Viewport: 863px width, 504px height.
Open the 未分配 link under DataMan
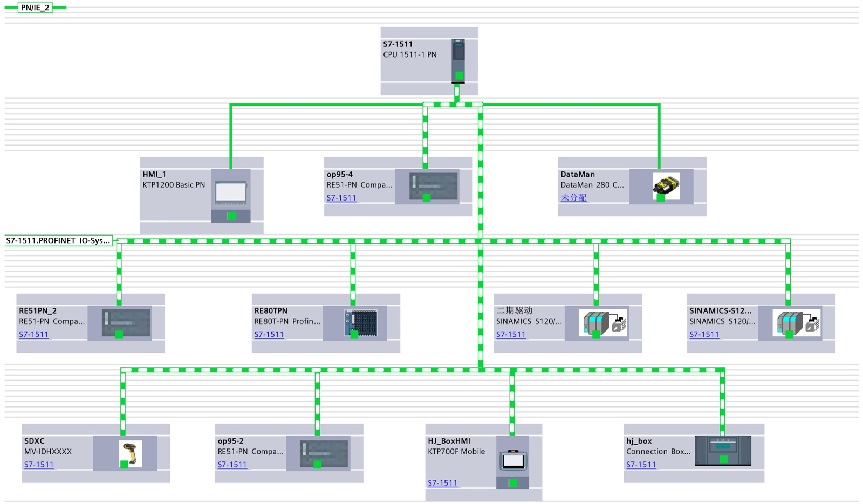click(x=573, y=198)
